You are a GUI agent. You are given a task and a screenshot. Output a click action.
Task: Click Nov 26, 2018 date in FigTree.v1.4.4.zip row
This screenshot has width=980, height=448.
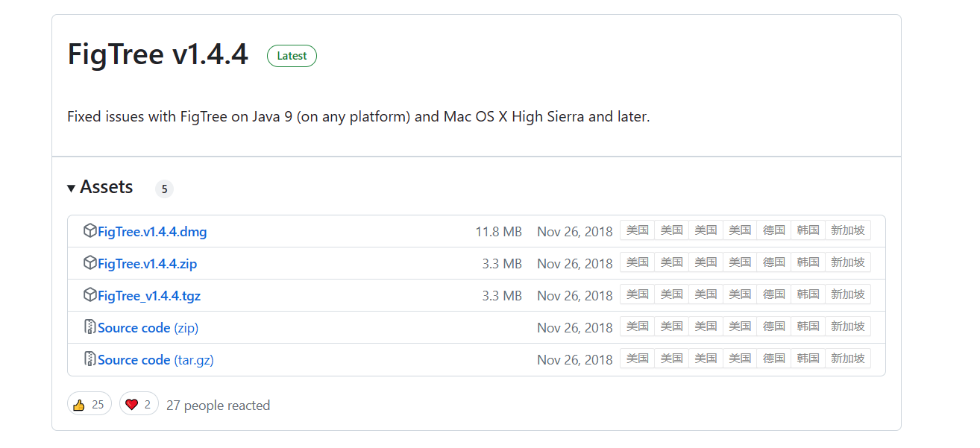click(574, 264)
